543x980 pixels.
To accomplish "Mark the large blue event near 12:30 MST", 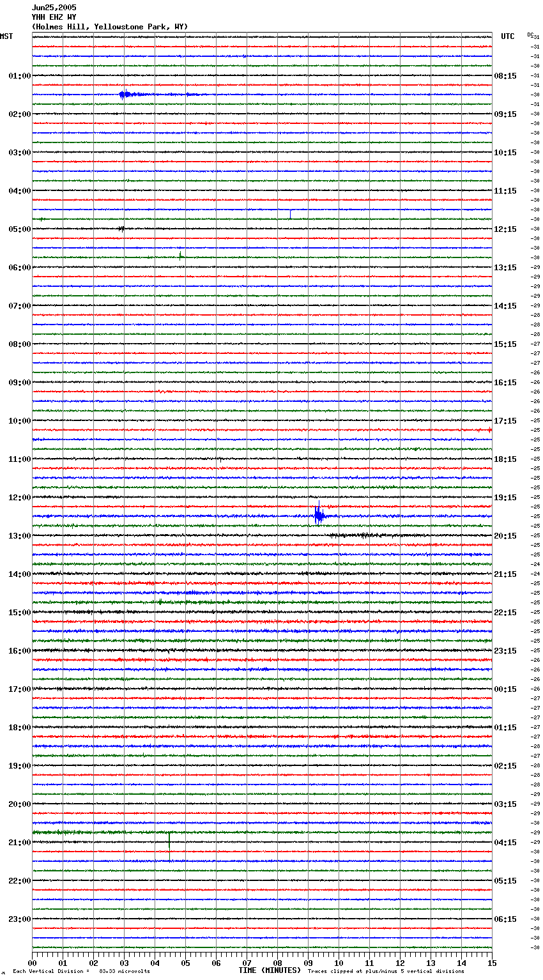I will (x=319, y=516).
